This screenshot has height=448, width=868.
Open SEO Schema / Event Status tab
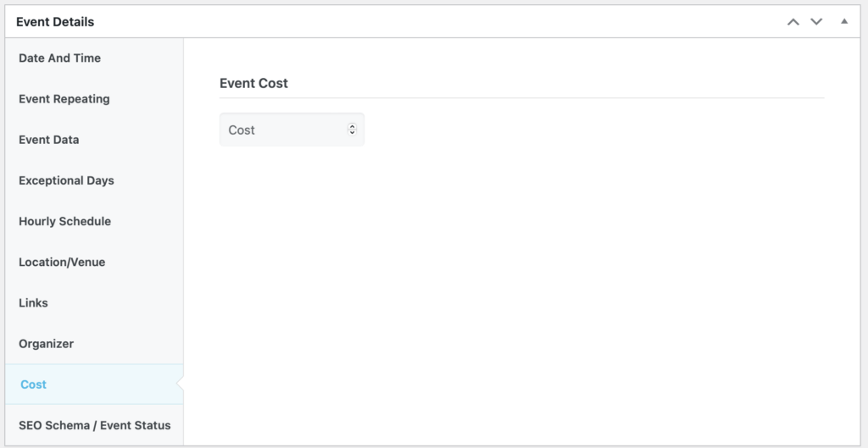tap(94, 425)
